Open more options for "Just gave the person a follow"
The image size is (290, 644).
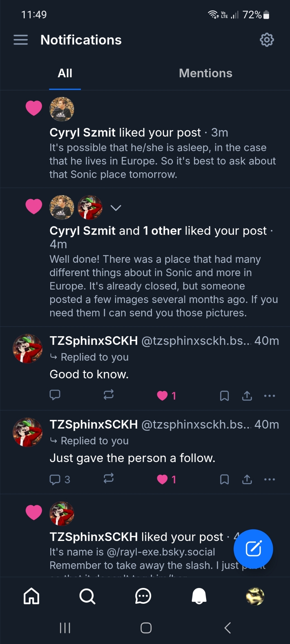pos(269,479)
